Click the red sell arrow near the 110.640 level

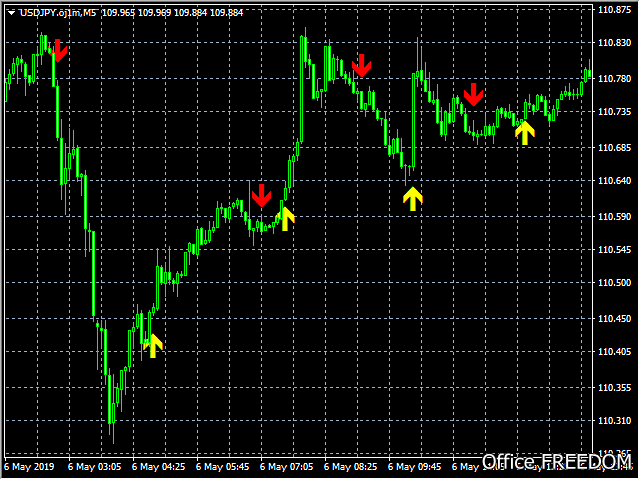[261, 196]
